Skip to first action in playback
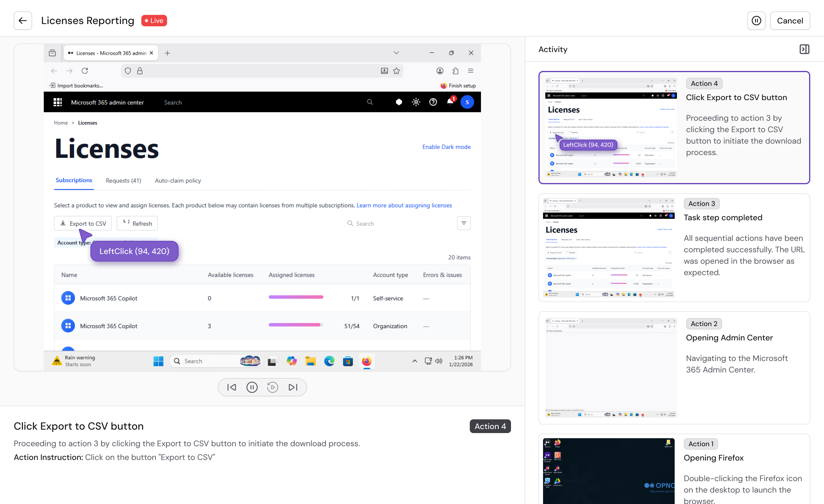The image size is (824, 504). click(x=231, y=387)
